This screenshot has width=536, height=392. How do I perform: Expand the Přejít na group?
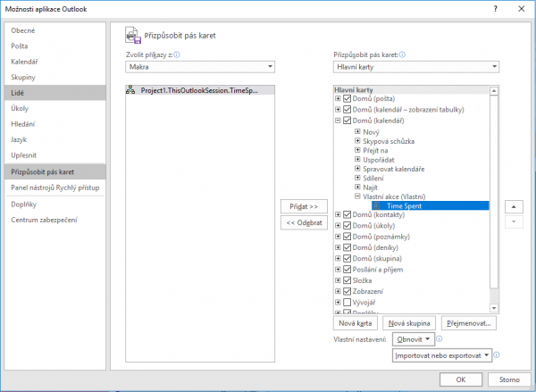point(357,150)
